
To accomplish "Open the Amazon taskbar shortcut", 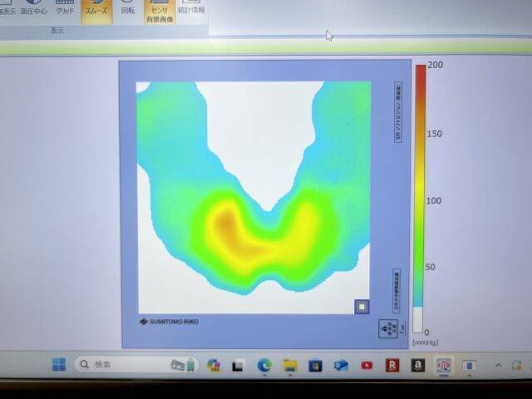I will pyautogui.click(x=417, y=365).
